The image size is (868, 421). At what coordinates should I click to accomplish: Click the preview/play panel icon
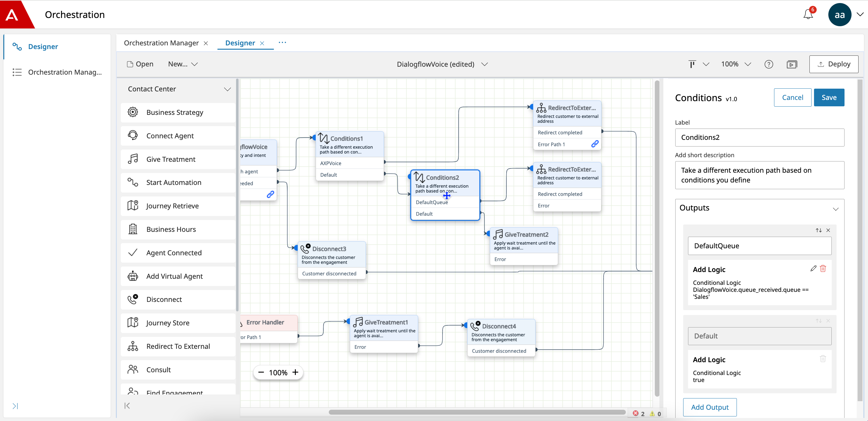791,64
